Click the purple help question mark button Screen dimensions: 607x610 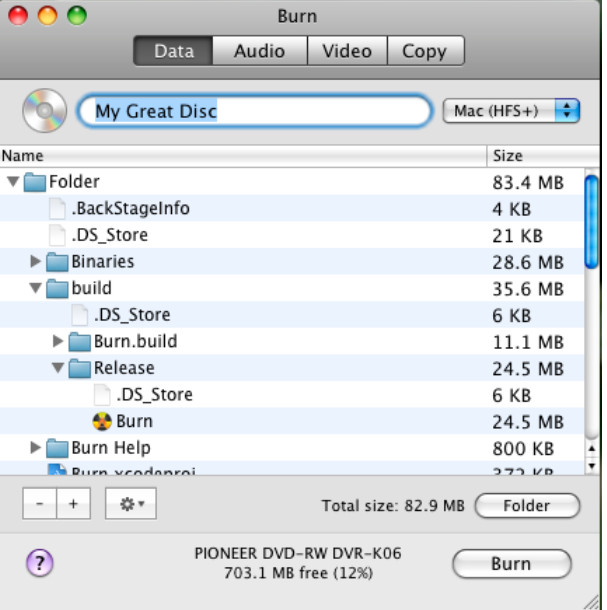pos(40,563)
